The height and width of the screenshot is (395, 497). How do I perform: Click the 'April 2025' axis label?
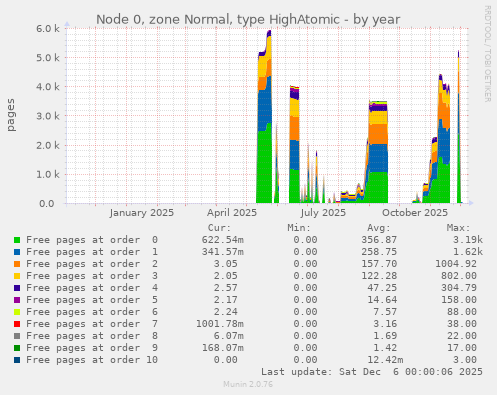232,213
